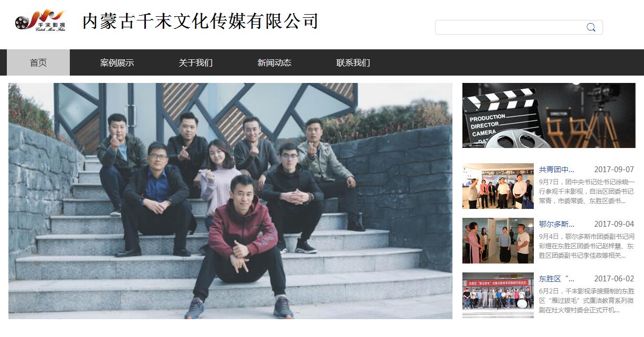Screen dimensions: 644x337
Task: Click the 2017-06-02 group photo thumbnail
Action: (498, 296)
